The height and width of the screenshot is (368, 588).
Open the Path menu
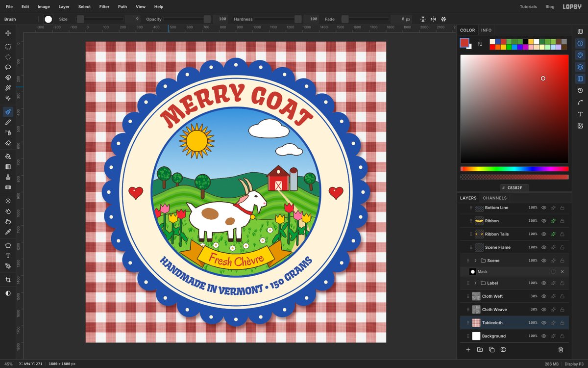[122, 7]
